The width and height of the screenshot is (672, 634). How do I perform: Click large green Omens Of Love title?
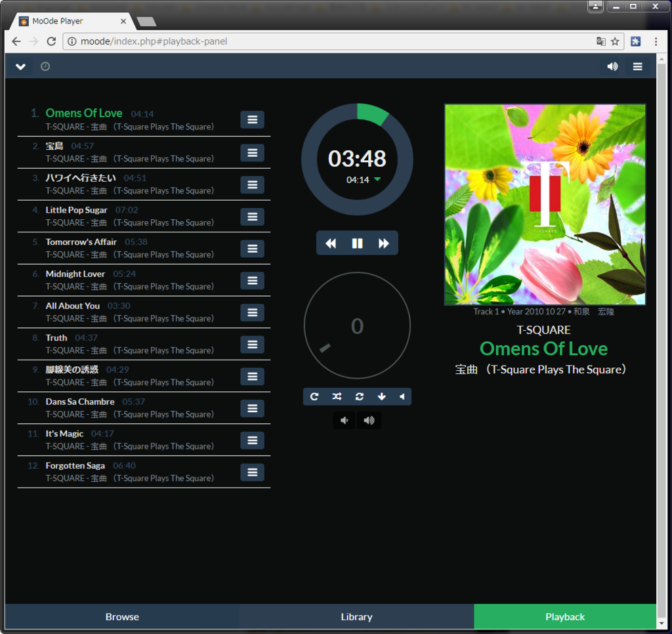(543, 349)
